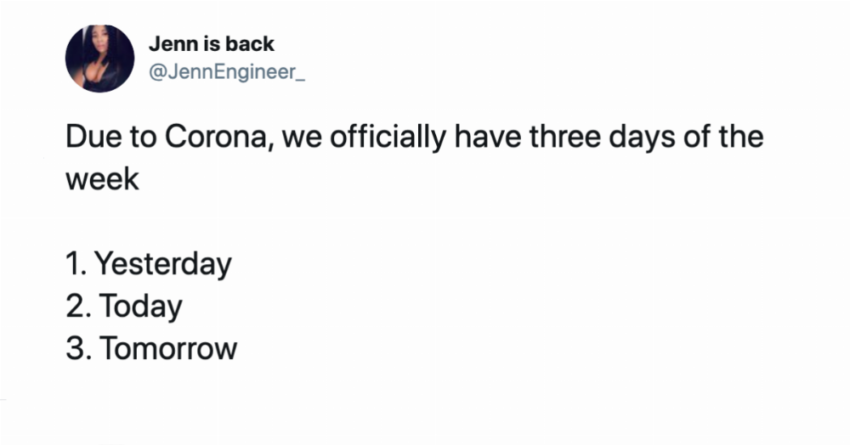Viewport: 850px width, 445px height.
Task: Click the word have in the tweet
Action: (488, 136)
